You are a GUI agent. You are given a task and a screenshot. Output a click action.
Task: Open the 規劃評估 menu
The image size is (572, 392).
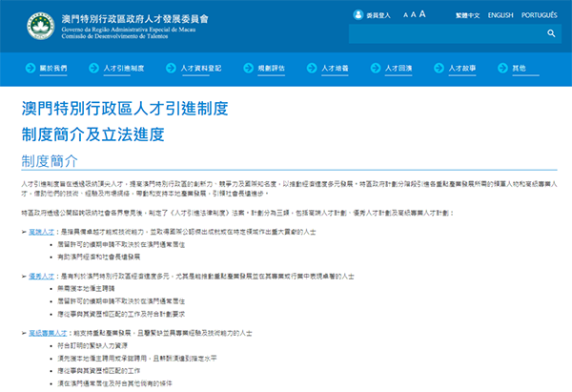click(x=271, y=69)
